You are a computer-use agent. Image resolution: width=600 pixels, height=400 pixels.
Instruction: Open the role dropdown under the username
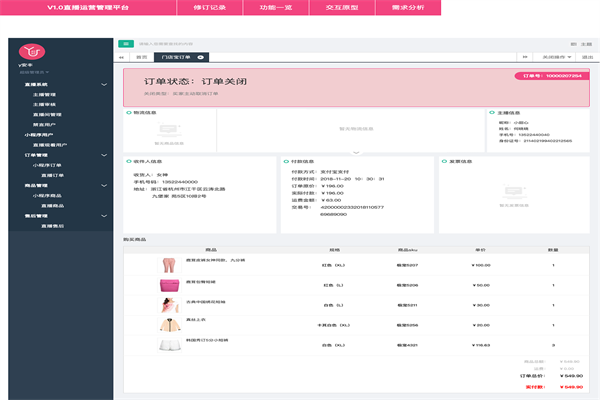(x=34, y=72)
